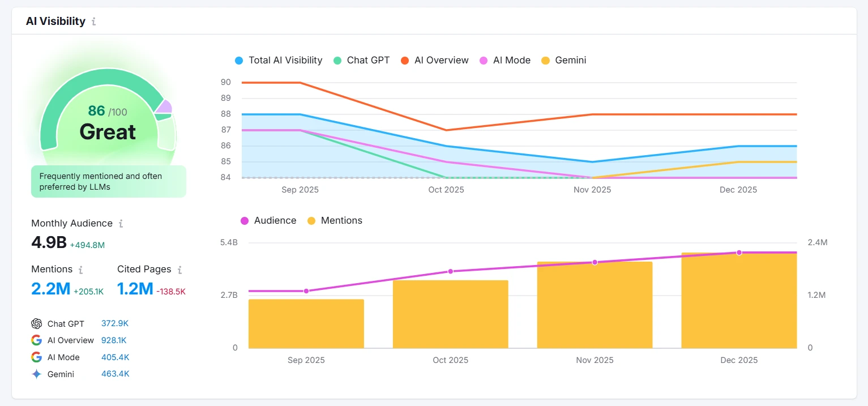Toggle Gemini series in chart legend

tap(563, 60)
